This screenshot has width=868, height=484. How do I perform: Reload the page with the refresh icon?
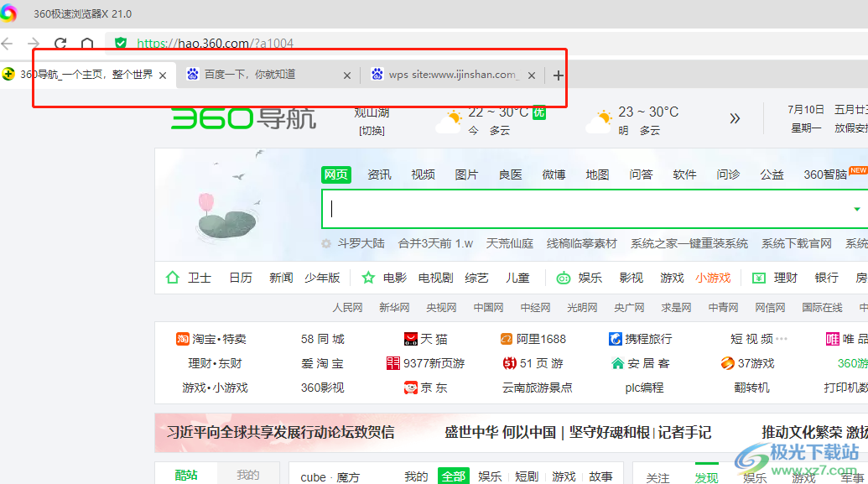click(60, 43)
